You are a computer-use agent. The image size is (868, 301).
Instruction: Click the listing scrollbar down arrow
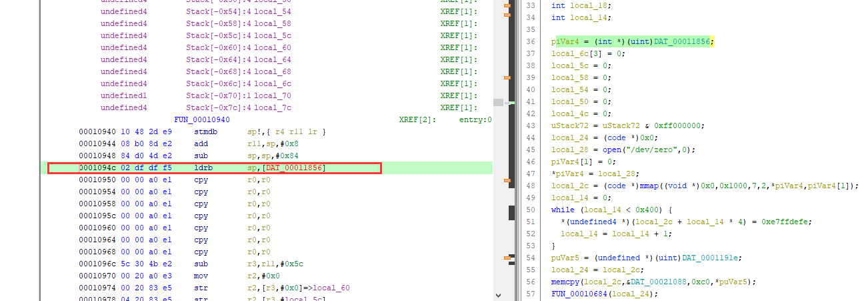click(499, 294)
